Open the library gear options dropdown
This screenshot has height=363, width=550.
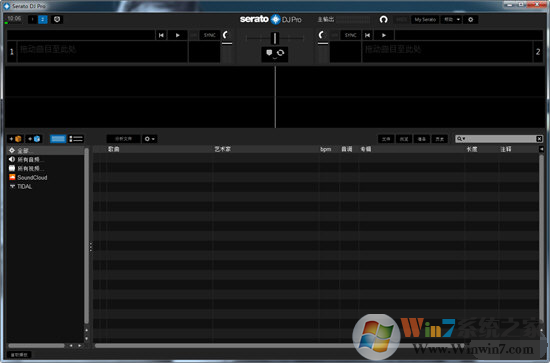[x=149, y=139]
